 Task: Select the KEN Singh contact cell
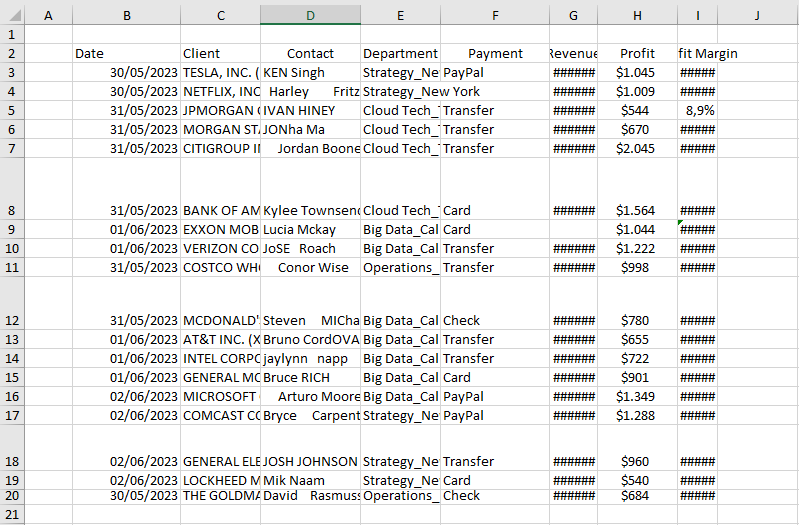(x=310, y=72)
